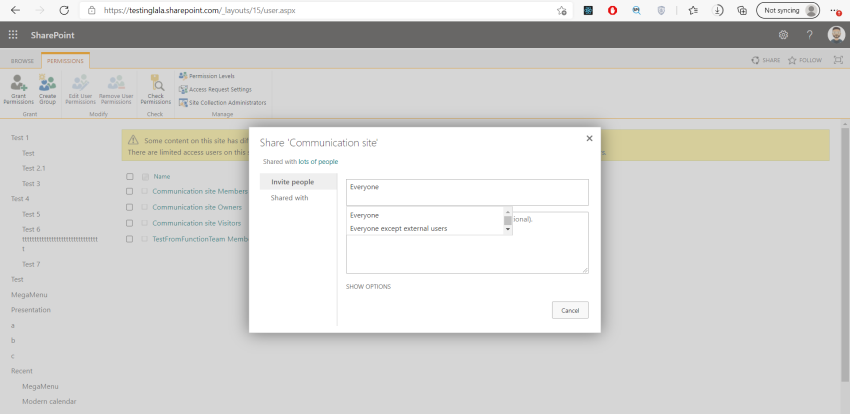The image size is (850, 414).
Task: Open the Opera extension icon
Action: (x=613, y=10)
